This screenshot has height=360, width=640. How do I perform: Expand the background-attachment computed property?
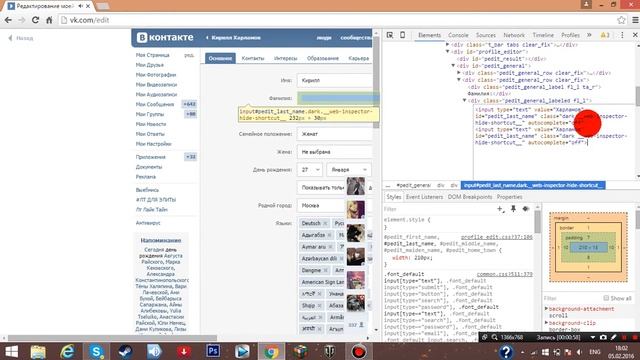547,309
